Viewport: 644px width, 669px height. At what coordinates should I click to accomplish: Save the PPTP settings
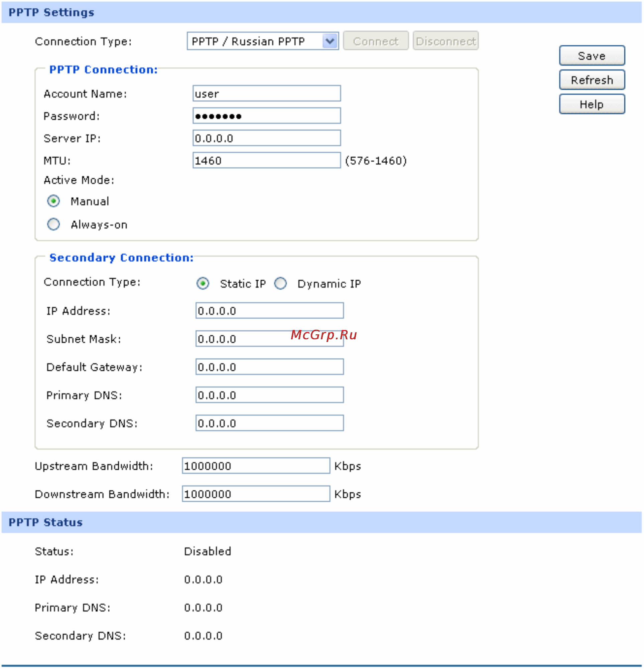coord(592,56)
